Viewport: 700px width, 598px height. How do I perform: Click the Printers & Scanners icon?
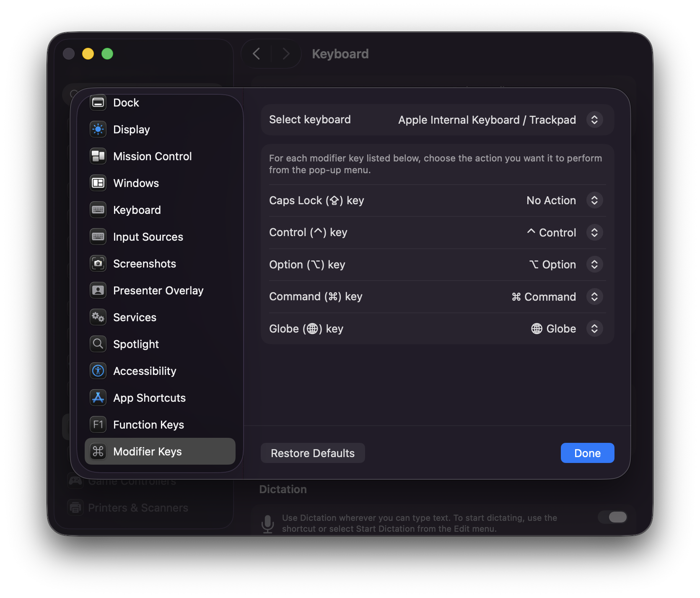tap(75, 508)
